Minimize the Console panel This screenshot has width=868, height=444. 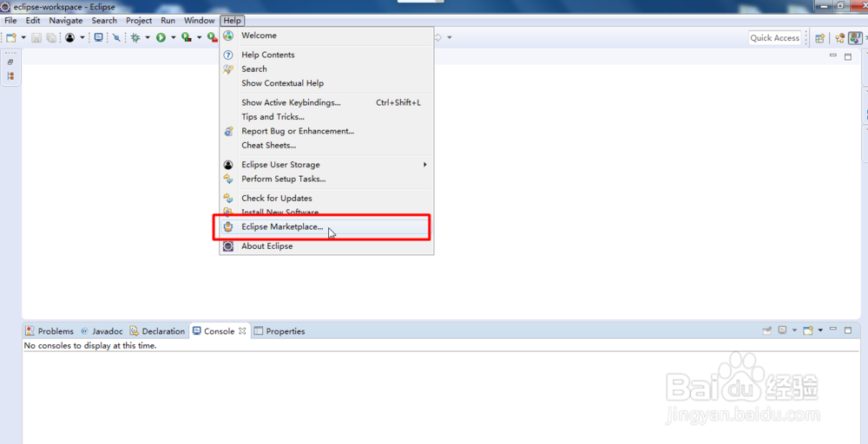point(833,330)
